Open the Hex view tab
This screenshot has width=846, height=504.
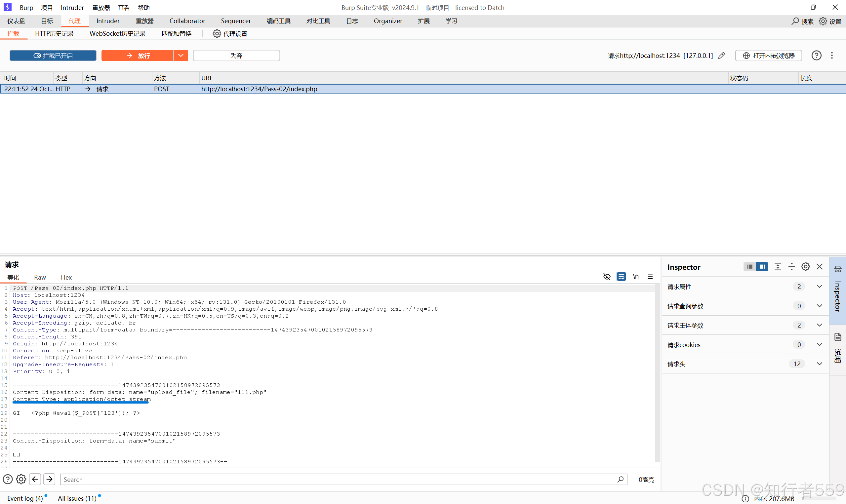(66, 277)
